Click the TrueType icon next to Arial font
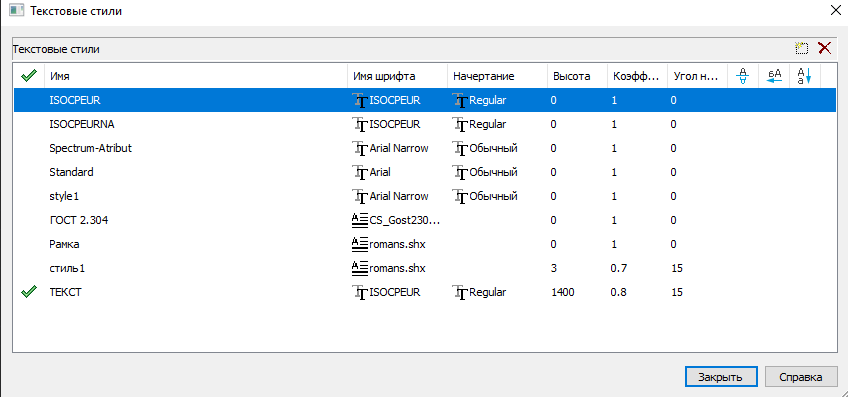Screen dimensions: 848x397 pyautogui.click(x=360, y=173)
